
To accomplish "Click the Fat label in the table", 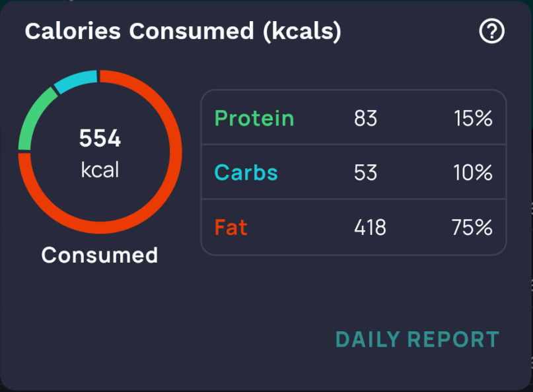I will point(231,228).
